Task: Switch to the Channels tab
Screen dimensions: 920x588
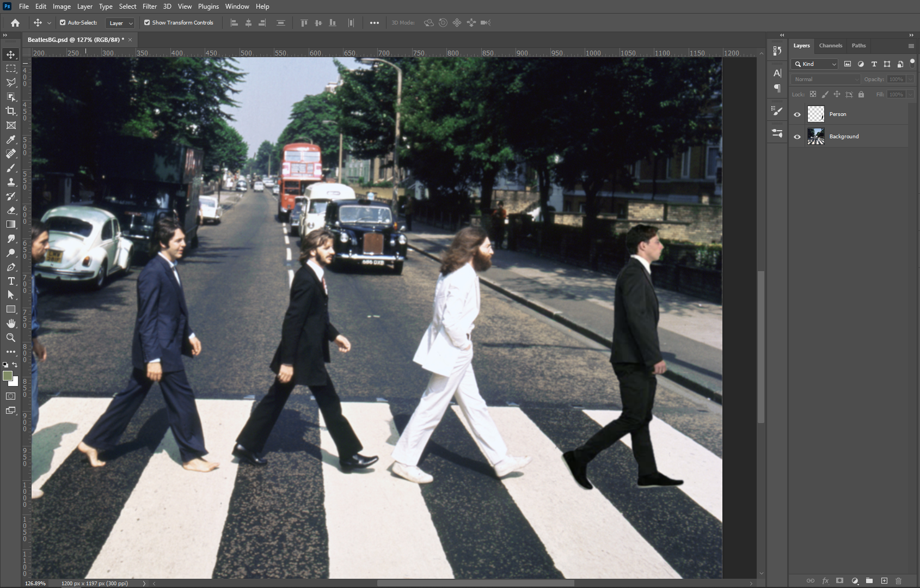Action: 831,46
